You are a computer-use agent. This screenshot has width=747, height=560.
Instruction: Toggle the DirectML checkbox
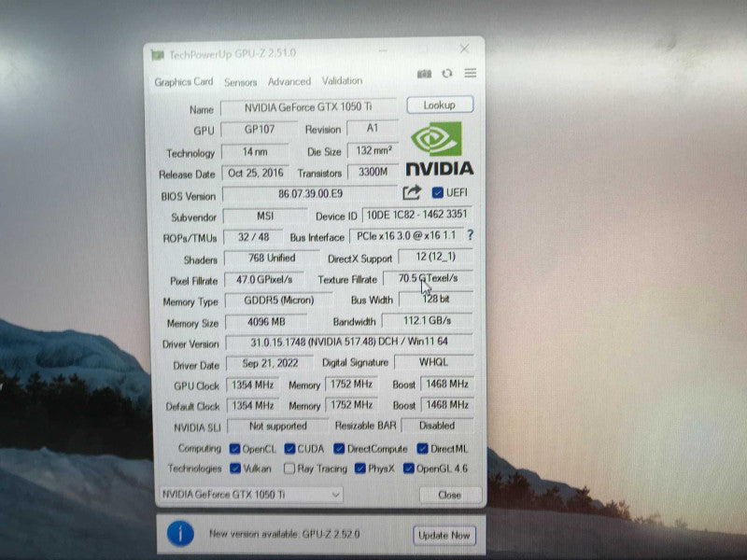tap(422, 448)
